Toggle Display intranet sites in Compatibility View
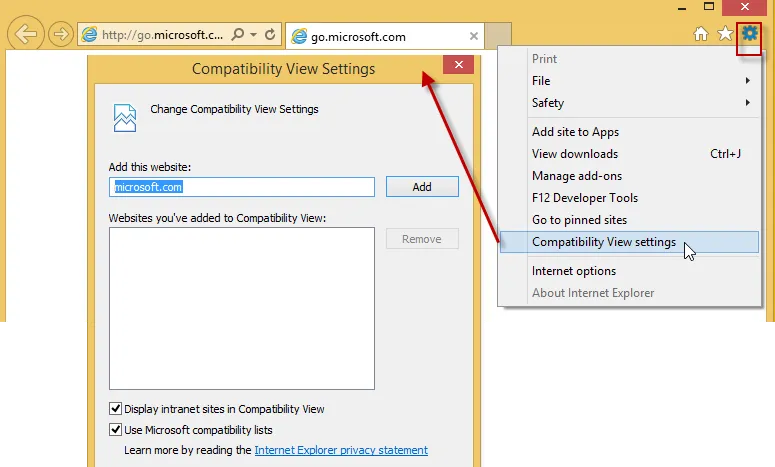 coord(115,409)
